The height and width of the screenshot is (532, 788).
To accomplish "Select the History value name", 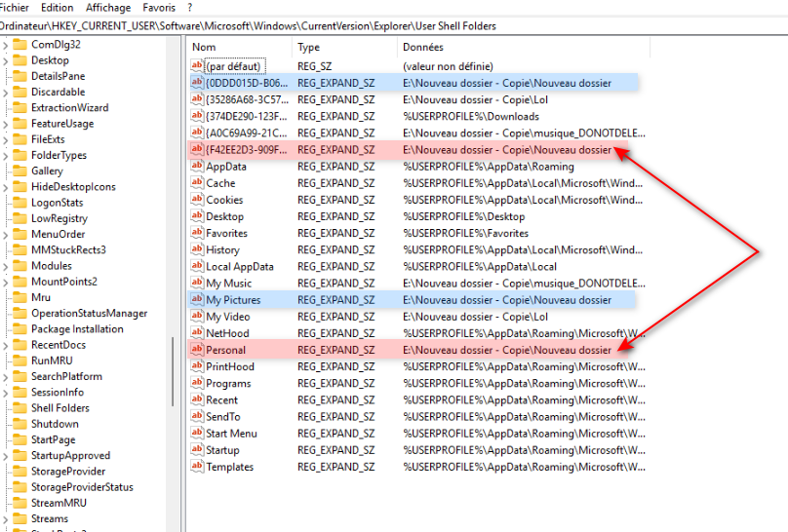I will 222,250.
